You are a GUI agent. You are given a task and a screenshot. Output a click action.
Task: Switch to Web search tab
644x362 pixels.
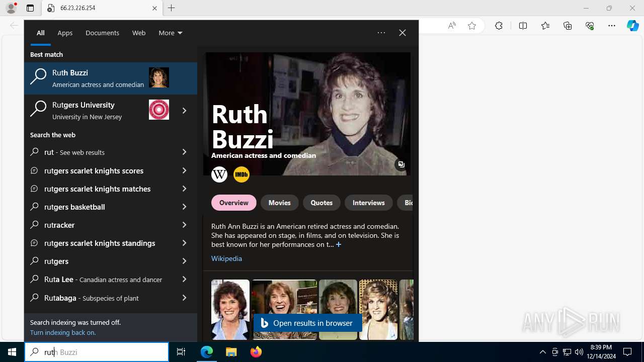139,33
